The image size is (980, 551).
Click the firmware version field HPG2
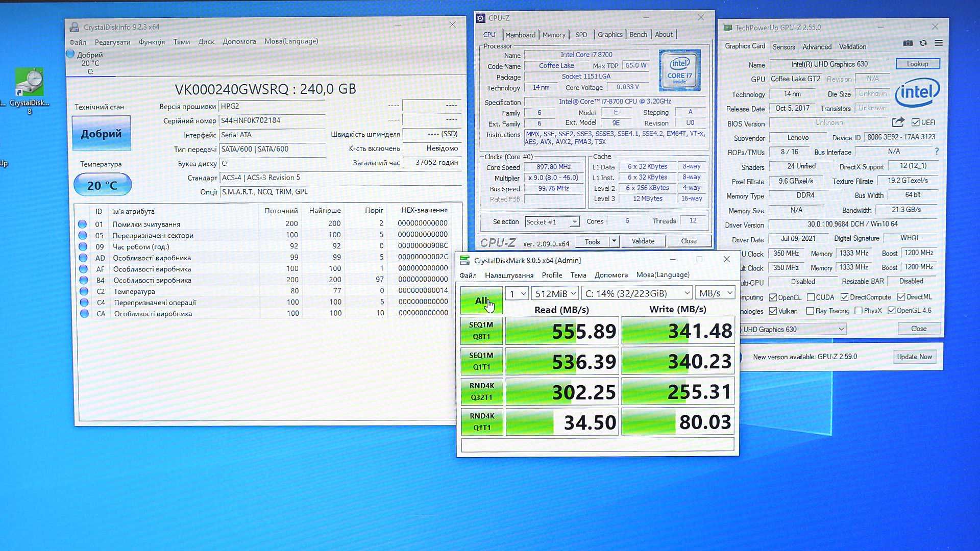272,106
